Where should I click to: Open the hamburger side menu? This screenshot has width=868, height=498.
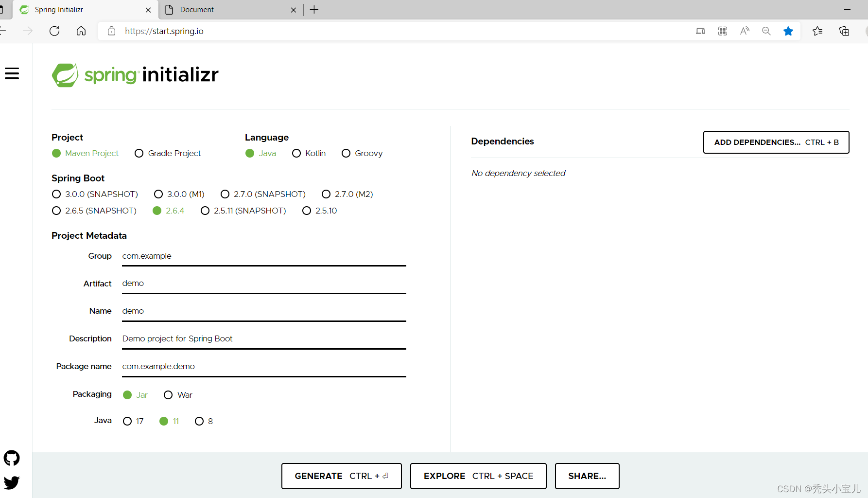[12, 73]
